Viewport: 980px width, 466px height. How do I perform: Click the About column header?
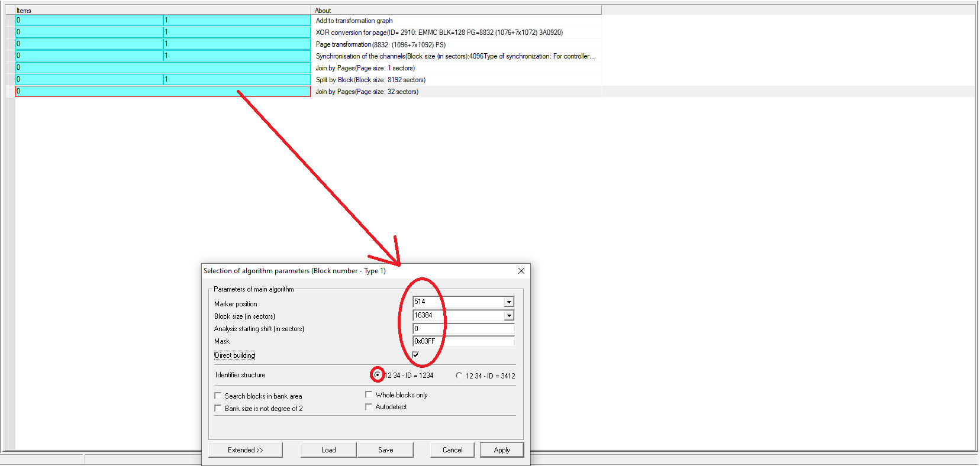(456, 10)
